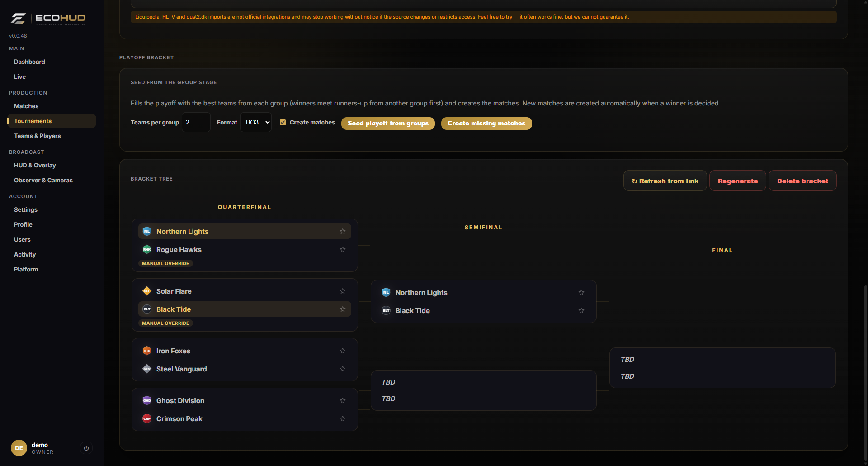Screen dimensions: 868x466
Task: Star Ghost Division in the quarterfinal
Action: click(343, 400)
